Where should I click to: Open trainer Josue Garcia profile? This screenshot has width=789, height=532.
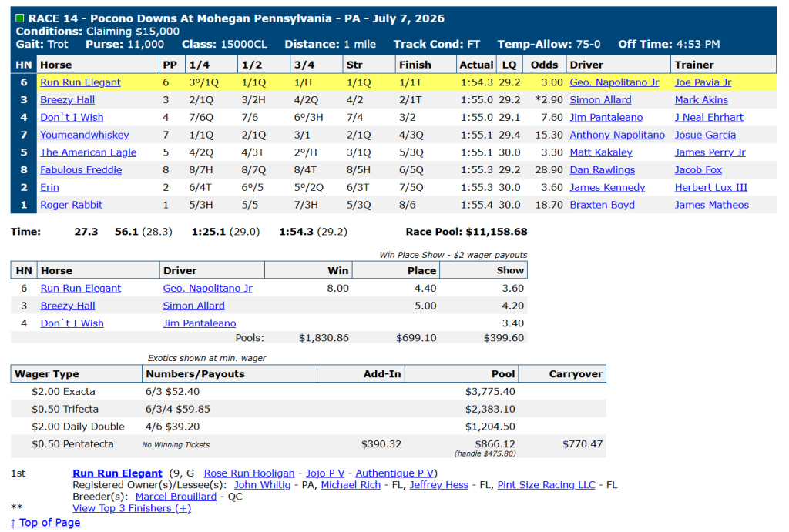click(705, 136)
